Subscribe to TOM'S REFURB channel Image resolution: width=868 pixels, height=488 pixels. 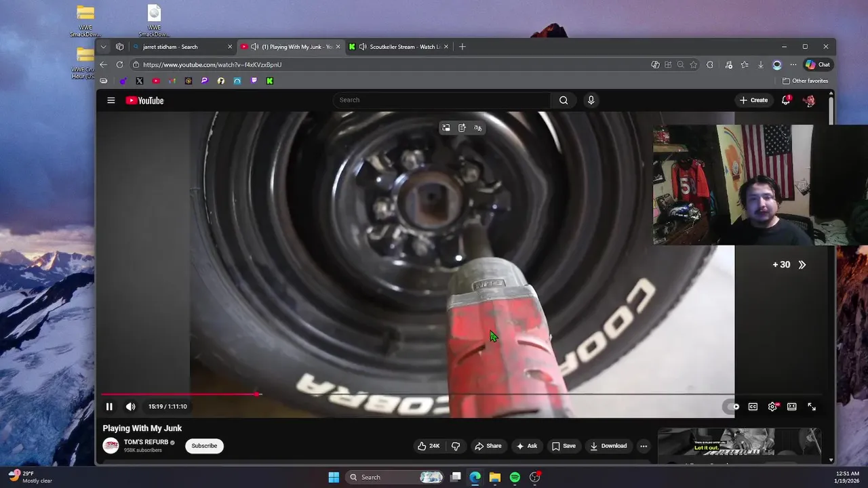click(x=204, y=445)
